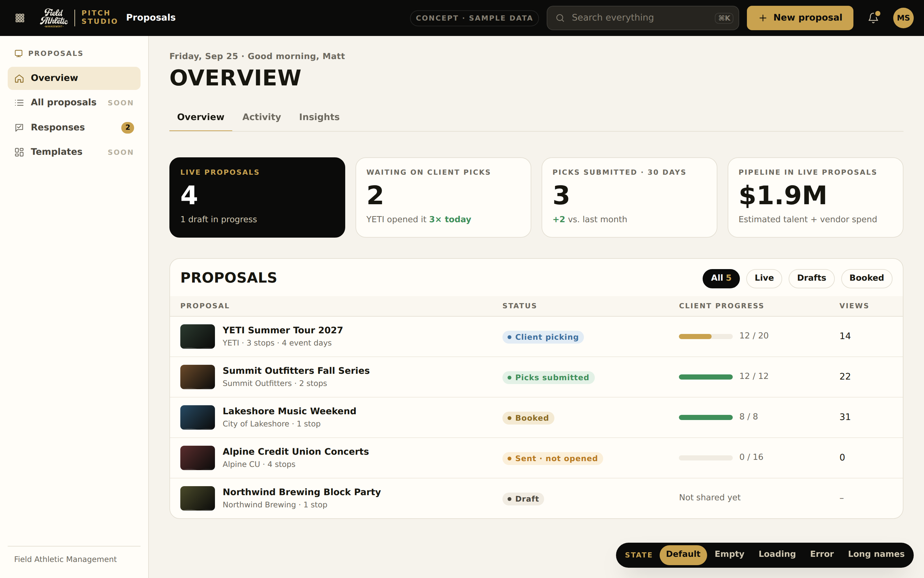Open All proposals in the sidebar
The image size is (924, 578).
(74, 103)
